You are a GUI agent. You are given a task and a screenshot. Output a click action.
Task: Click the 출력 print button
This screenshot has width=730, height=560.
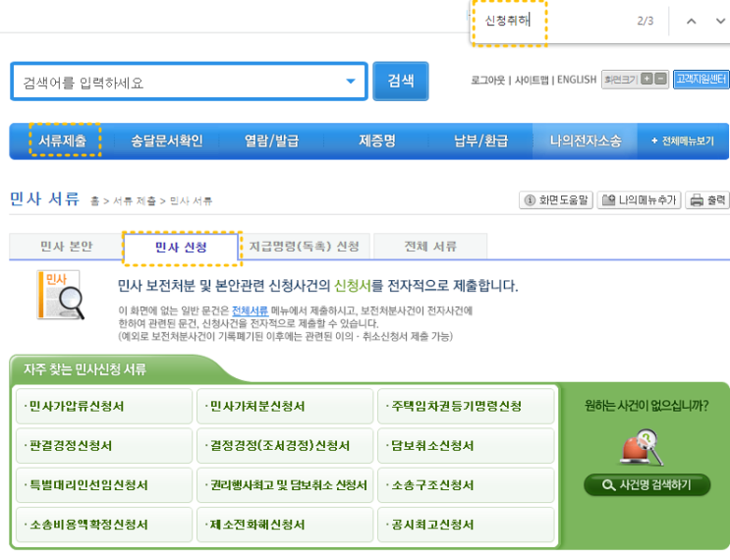[707, 200]
